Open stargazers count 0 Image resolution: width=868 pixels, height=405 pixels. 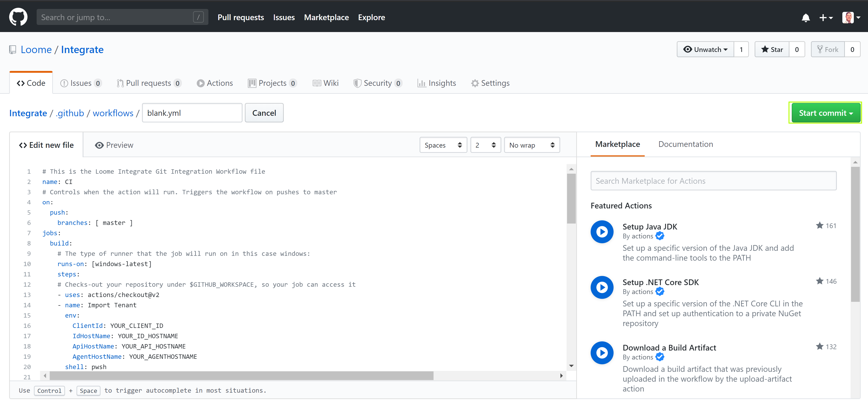[x=797, y=49]
